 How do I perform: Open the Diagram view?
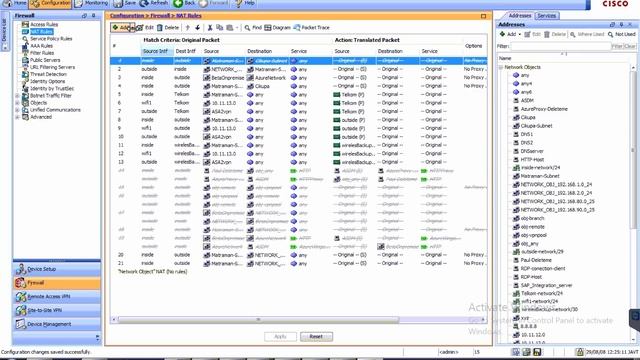coord(278,27)
